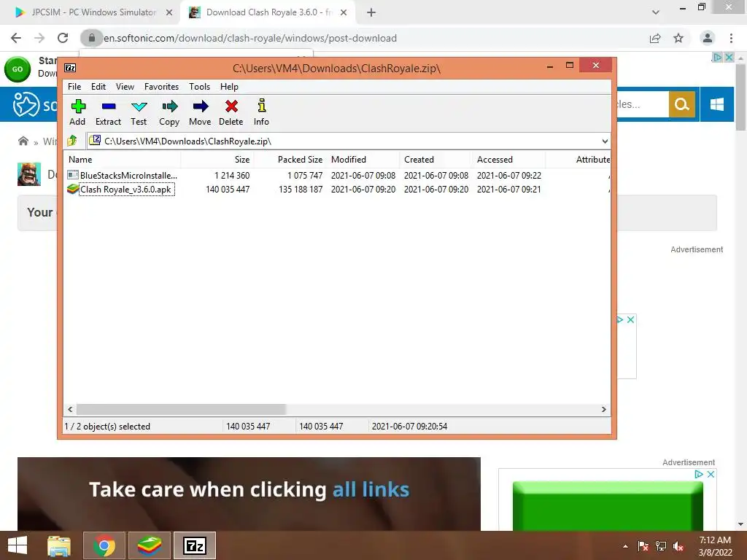Image resolution: width=747 pixels, height=560 pixels.
Task: Expand the 7-Zip address path dropdown
Action: point(605,141)
